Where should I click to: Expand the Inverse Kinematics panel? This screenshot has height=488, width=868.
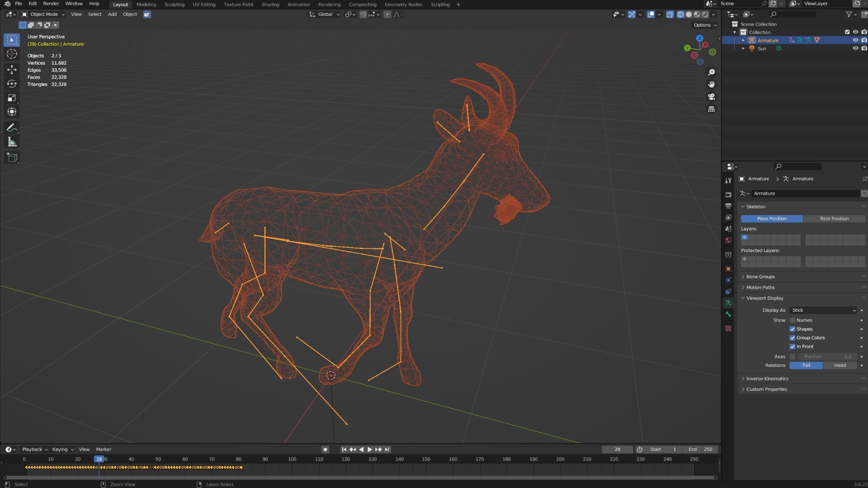point(767,379)
